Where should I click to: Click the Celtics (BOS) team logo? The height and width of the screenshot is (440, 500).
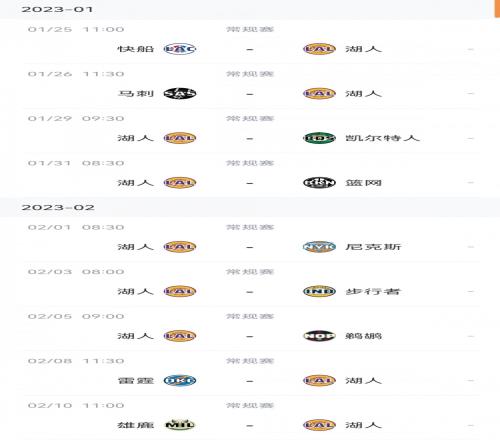319,138
